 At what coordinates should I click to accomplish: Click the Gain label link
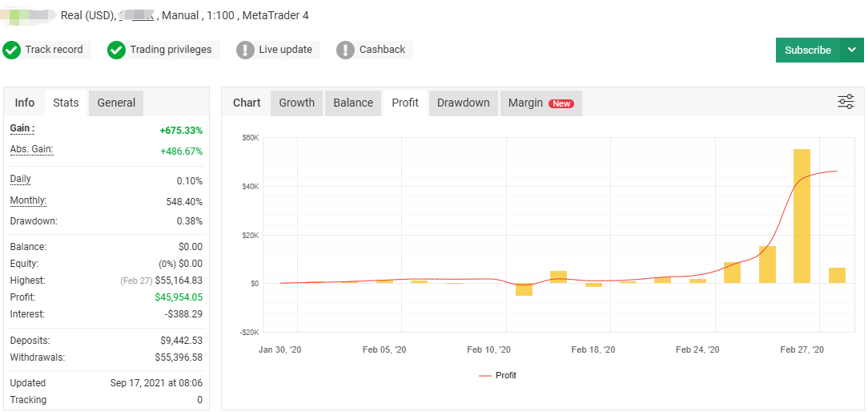click(x=22, y=129)
